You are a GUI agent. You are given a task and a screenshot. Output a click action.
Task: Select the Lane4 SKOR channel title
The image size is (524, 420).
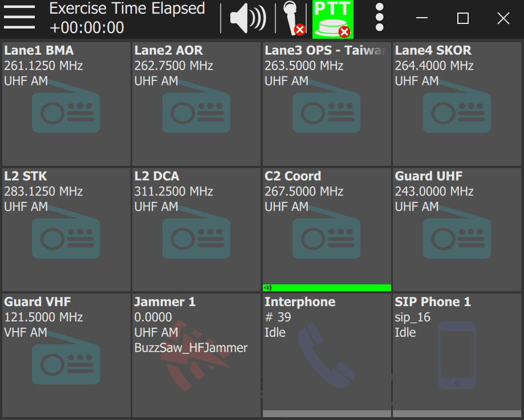pyautogui.click(x=433, y=51)
